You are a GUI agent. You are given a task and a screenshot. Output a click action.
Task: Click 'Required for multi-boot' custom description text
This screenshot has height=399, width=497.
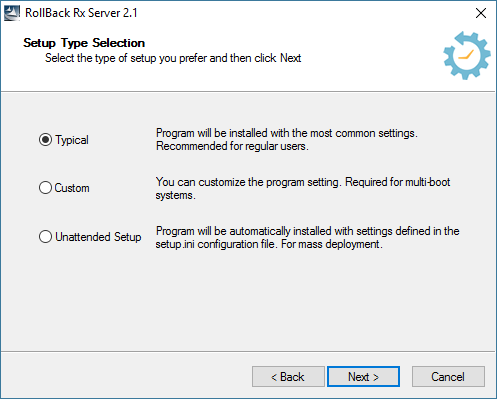coord(398,182)
